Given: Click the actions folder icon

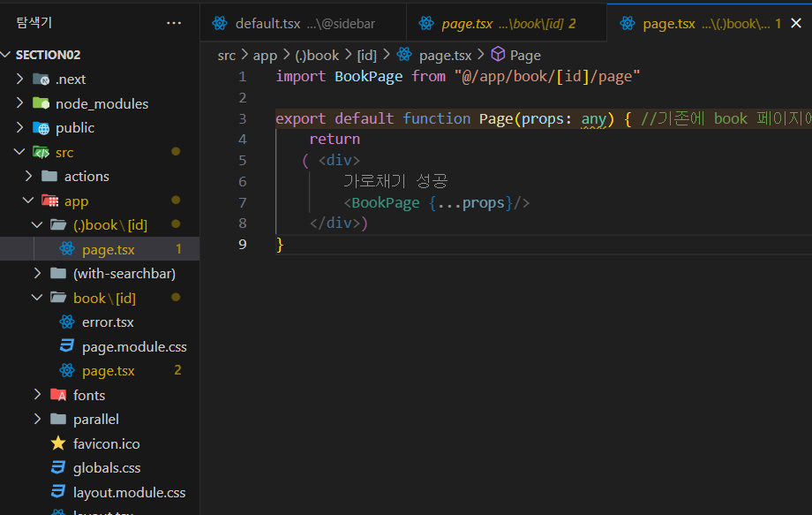Looking at the screenshot, I should click(49, 176).
